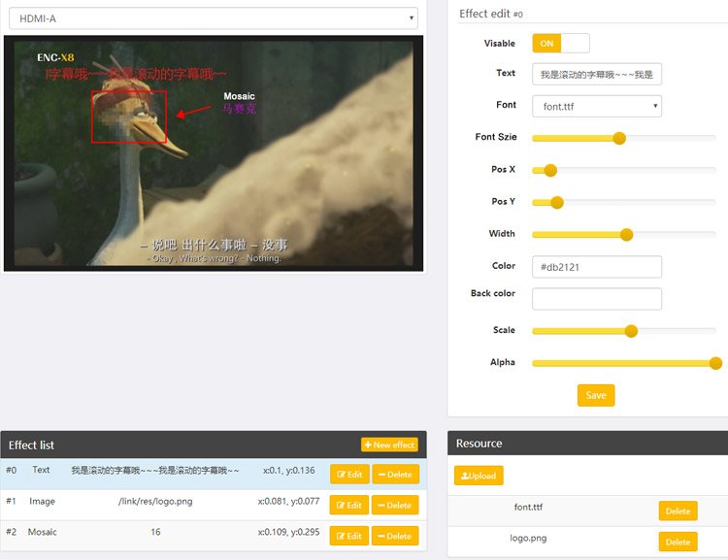Edit effect #2 Mosaic
This screenshot has height=560, width=728.
pyautogui.click(x=349, y=536)
